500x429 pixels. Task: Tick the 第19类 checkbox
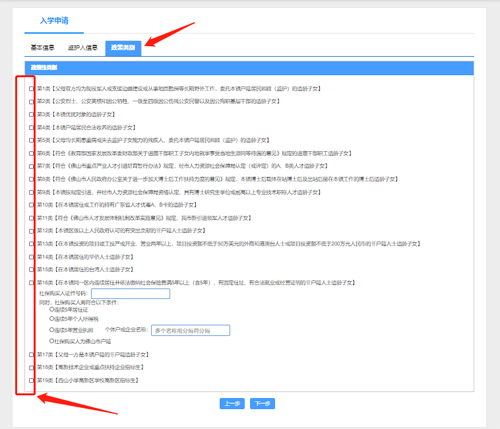31,380
